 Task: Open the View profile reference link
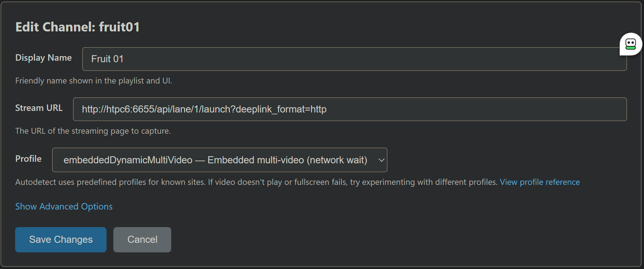(x=540, y=182)
